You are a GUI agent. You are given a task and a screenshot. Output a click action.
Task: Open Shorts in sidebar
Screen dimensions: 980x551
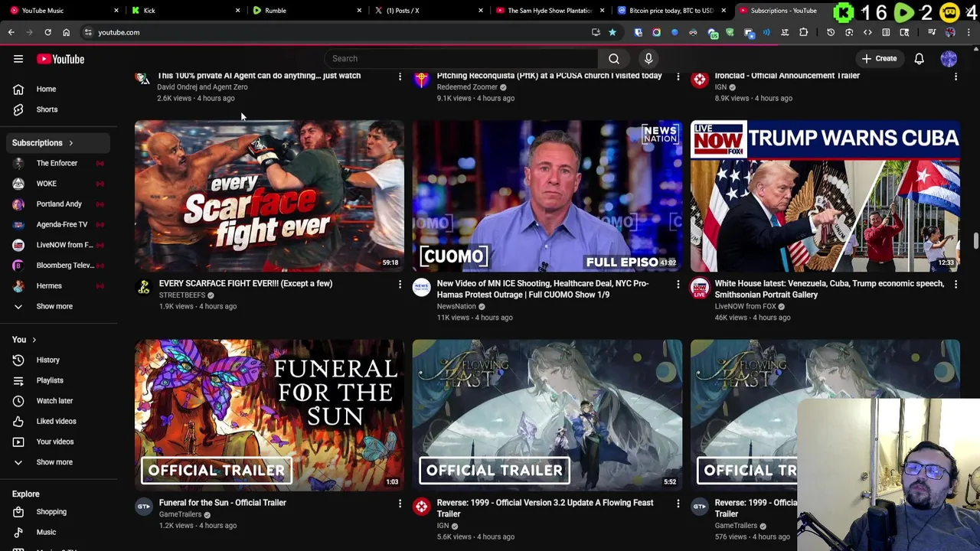pyautogui.click(x=57, y=109)
